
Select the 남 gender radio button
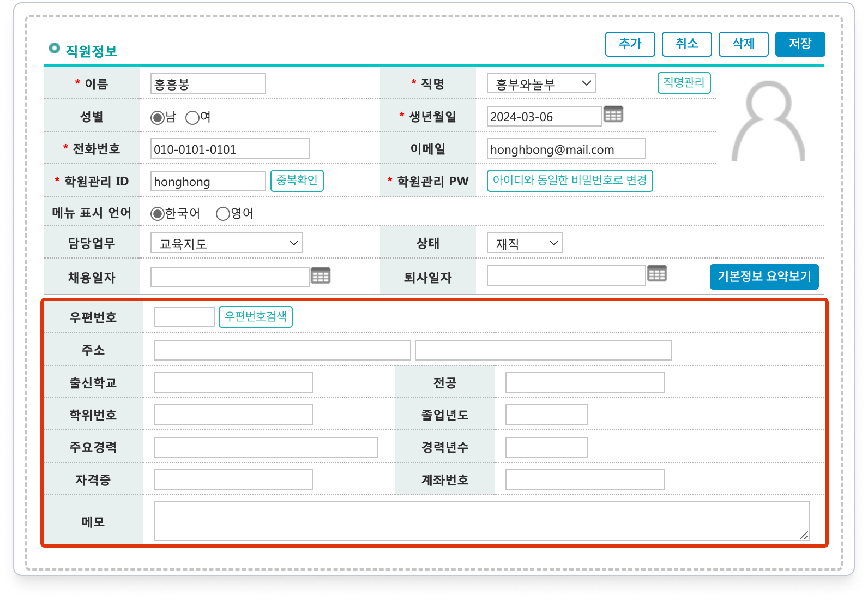click(158, 117)
